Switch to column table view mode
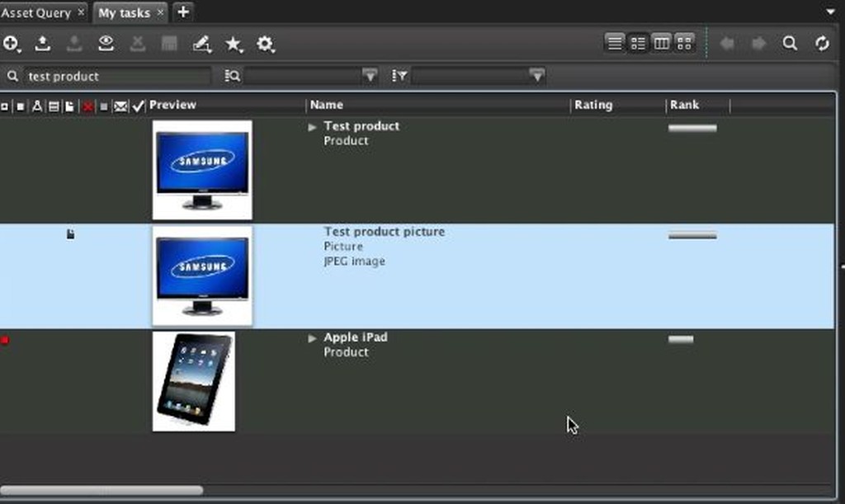 tap(661, 44)
